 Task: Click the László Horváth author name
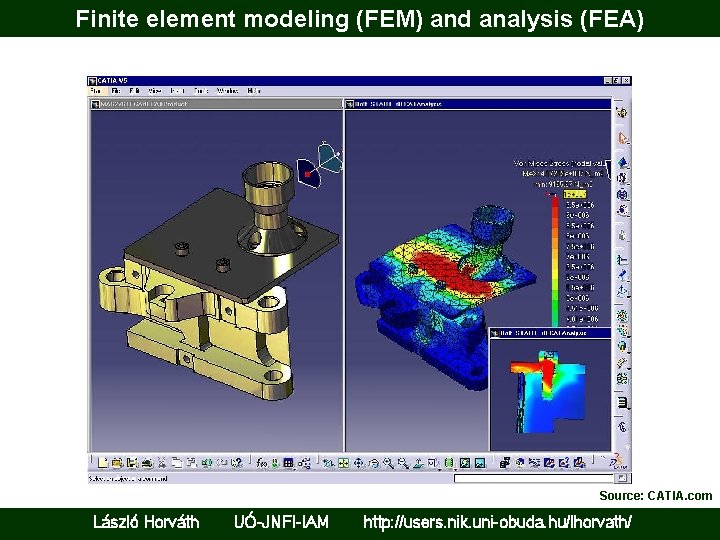tap(146, 522)
